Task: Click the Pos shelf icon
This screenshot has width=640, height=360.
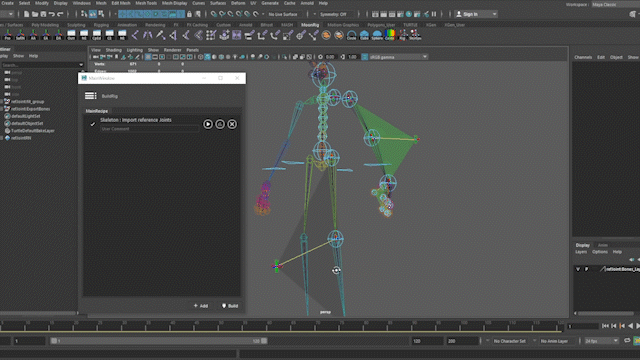Action: point(8,36)
